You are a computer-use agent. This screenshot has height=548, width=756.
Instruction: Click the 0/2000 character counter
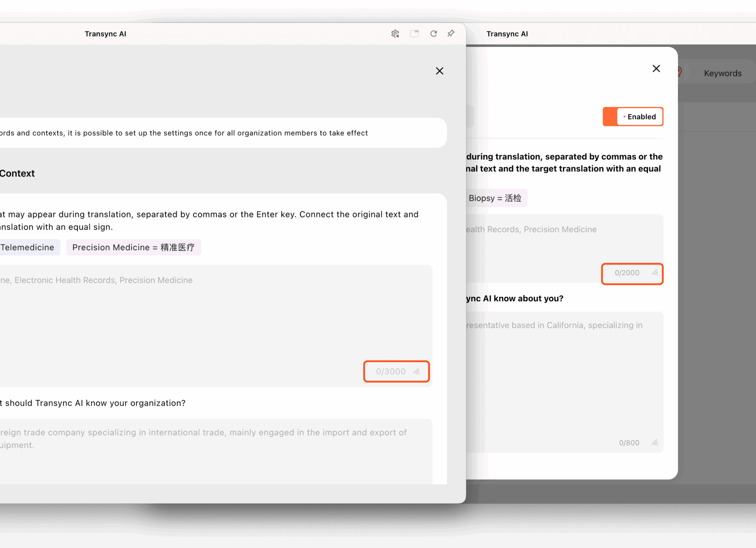[x=627, y=273]
